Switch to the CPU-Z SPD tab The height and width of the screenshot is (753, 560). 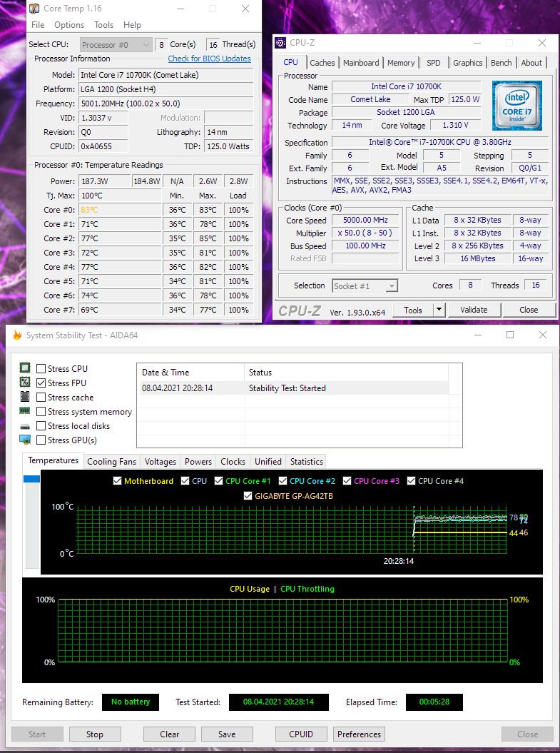coord(433,63)
